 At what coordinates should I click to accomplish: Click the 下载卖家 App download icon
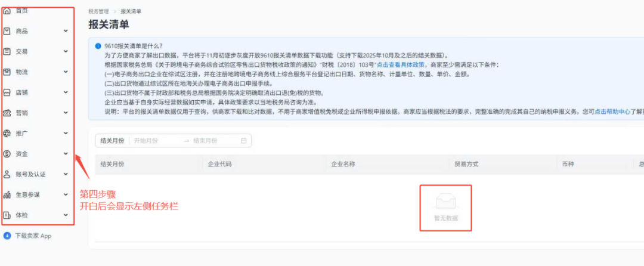[x=7, y=236]
